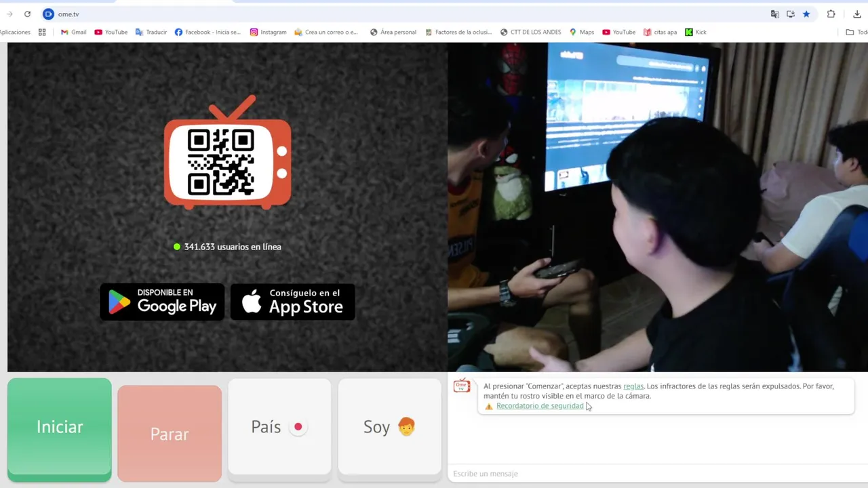Open the reglas link
This screenshot has width=868, height=488.
coord(633,386)
